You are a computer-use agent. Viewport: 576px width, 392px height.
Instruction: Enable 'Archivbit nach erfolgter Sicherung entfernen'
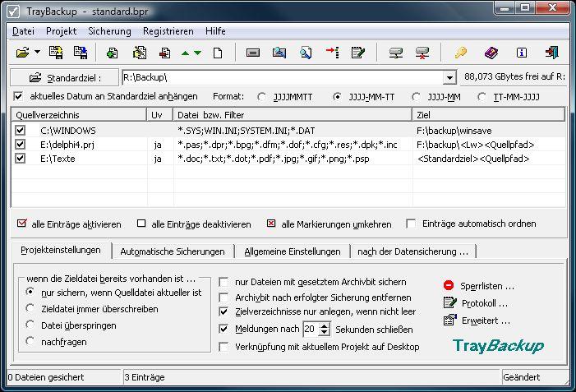pyautogui.click(x=224, y=297)
